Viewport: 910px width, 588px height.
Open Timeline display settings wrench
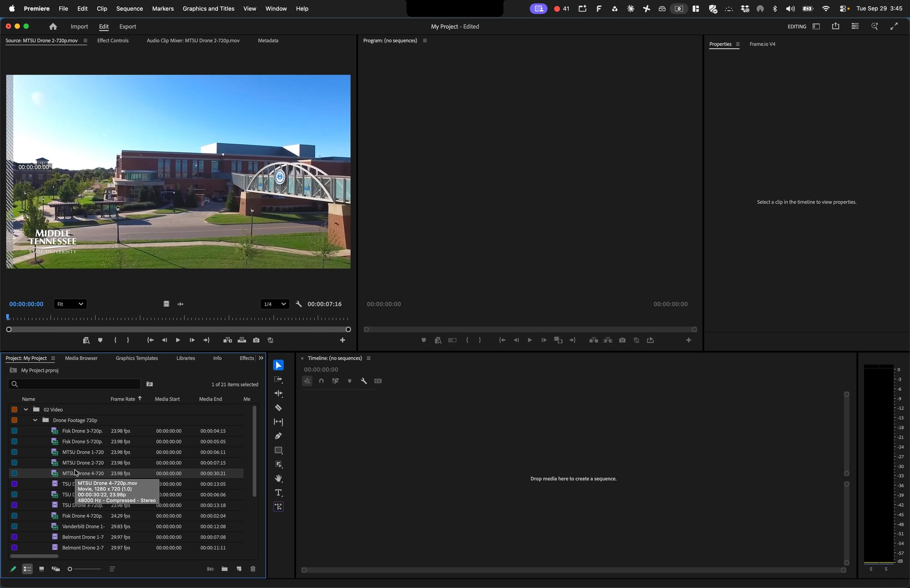click(x=364, y=381)
